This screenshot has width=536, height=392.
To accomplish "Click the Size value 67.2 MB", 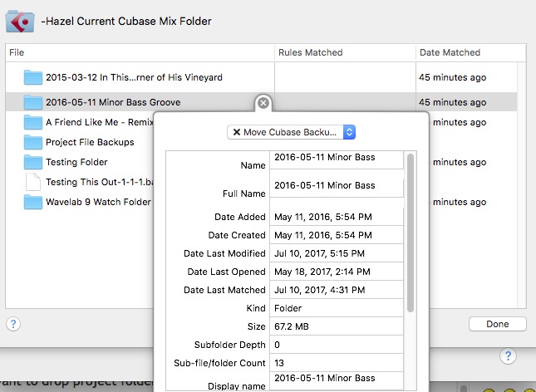I will [x=337, y=326].
